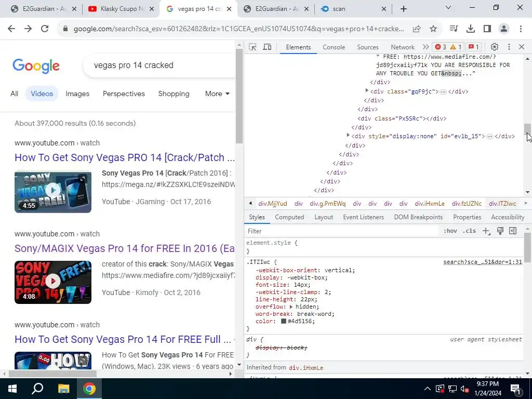Open search?sca stylesheet source link
Image resolution: width=532 pixels, height=399 pixels.
pos(483,262)
